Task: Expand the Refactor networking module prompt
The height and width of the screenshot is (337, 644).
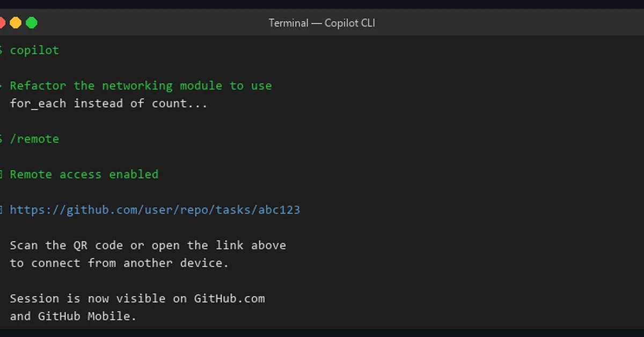Action: coord(140,85)
